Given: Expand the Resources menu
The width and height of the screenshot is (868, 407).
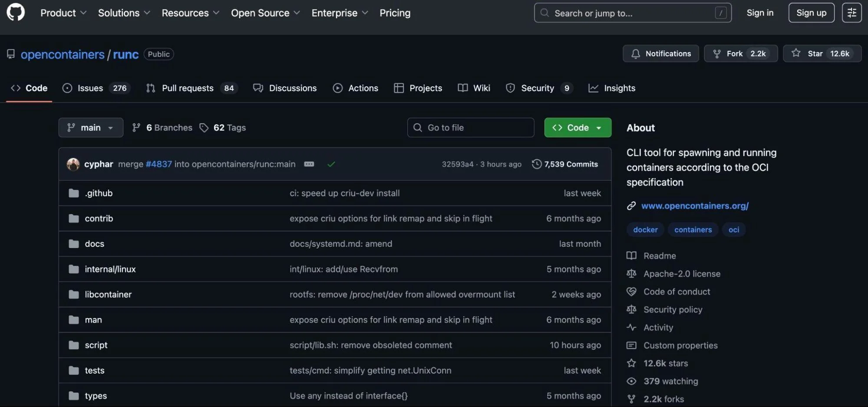Looking at the screenshot, I should coord(191,13).
